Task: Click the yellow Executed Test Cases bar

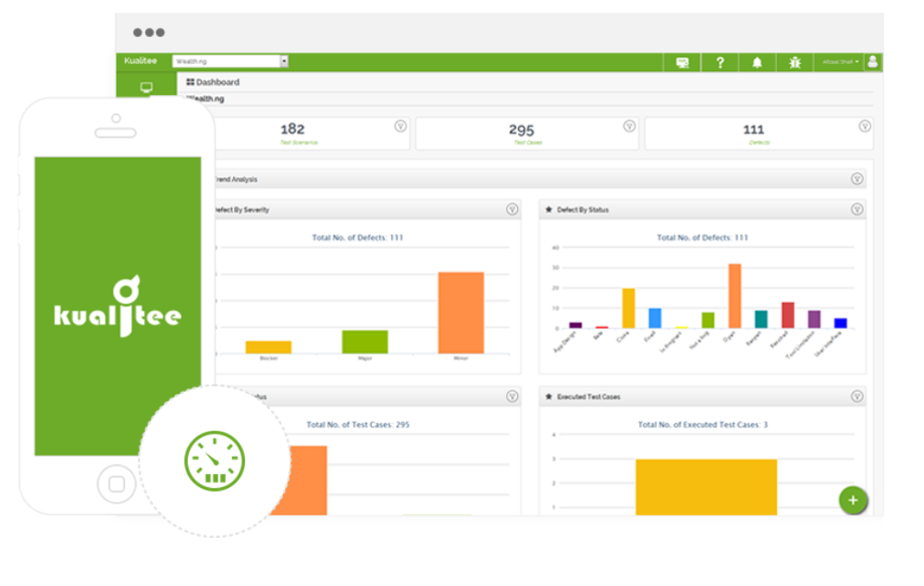Action: (706, 487)
